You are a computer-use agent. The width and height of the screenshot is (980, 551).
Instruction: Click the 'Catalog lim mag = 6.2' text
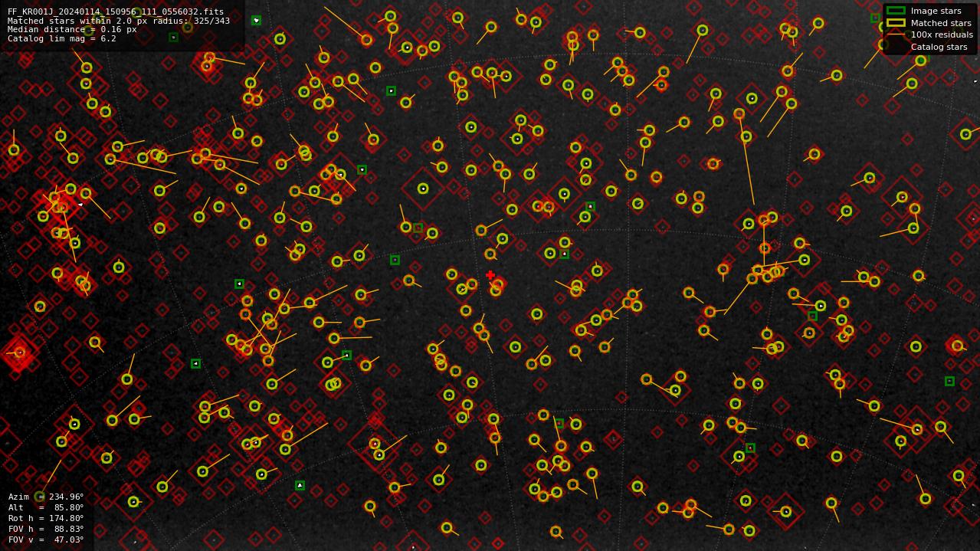62,38
